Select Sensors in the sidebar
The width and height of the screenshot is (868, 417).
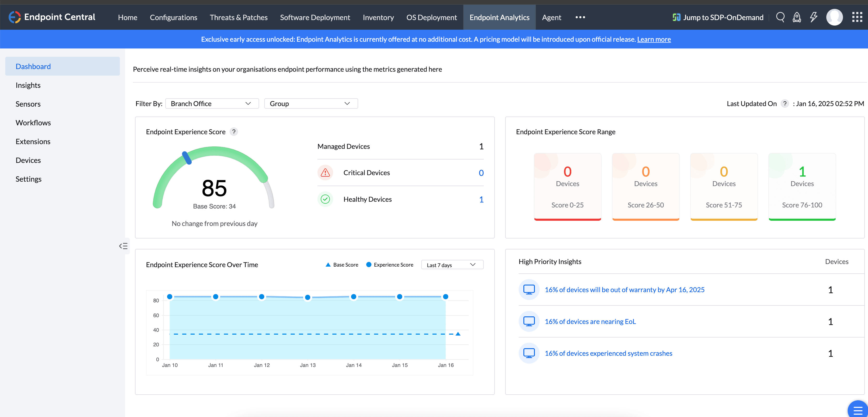28,104
